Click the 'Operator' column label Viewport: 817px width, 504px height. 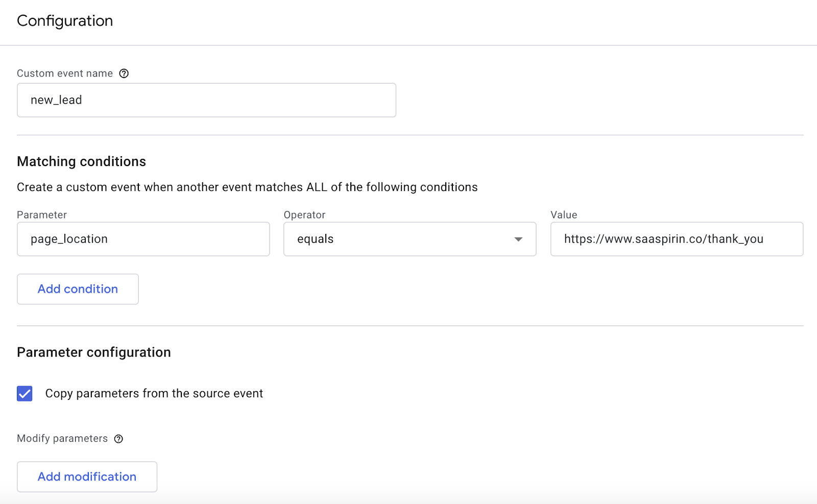click(304, 215)
